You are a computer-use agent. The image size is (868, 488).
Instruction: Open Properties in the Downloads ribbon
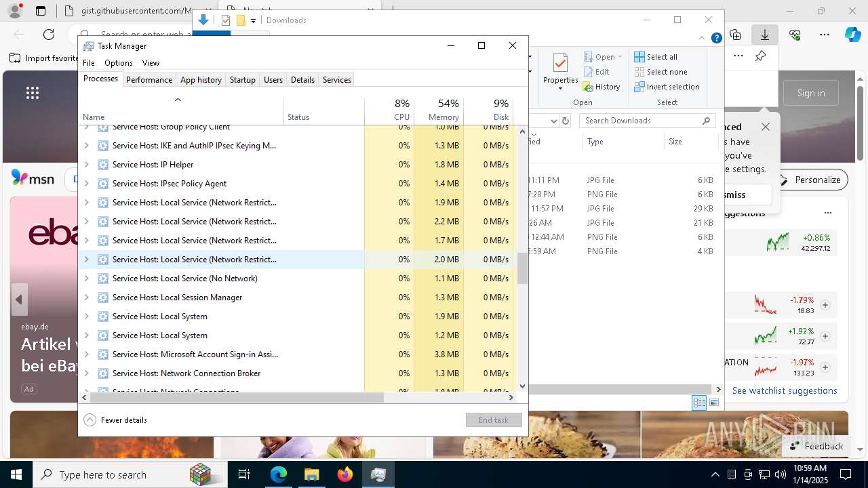point(560,73)
